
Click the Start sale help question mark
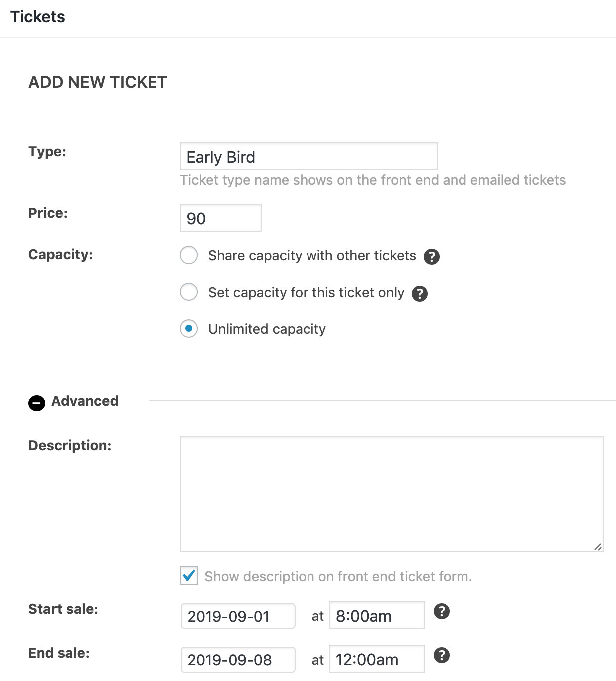[442, 611]
